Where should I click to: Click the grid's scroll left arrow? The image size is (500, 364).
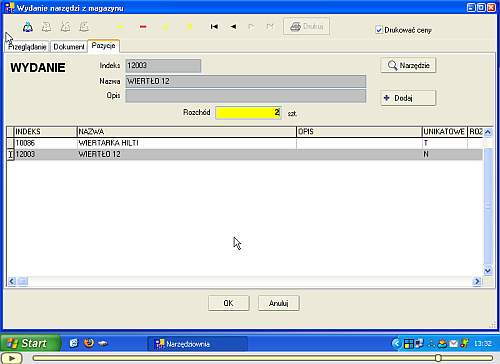(x=12, y=281)
